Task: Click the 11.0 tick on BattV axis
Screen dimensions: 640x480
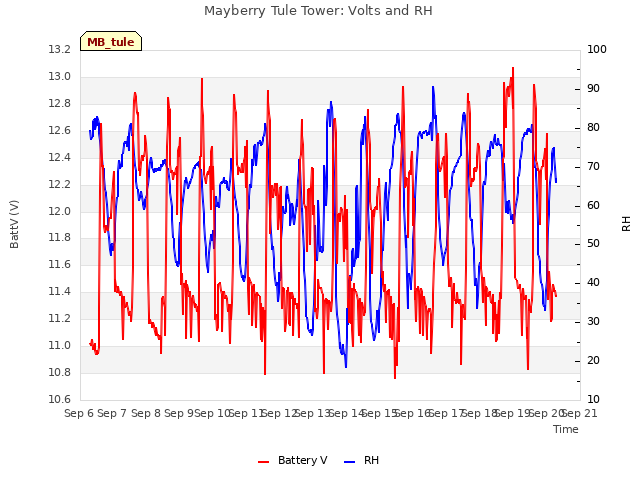Action: (60, 345)
